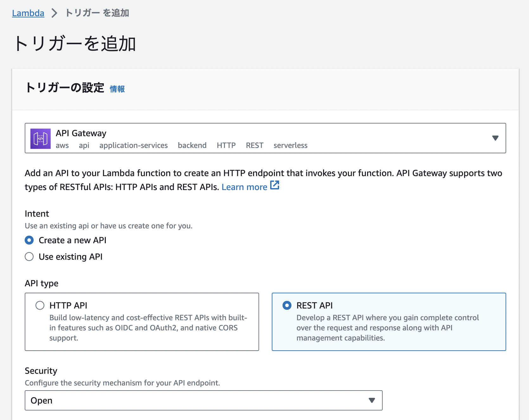Select the Use existing API radio button
This screenshot has height=420, width=529.
29,257
